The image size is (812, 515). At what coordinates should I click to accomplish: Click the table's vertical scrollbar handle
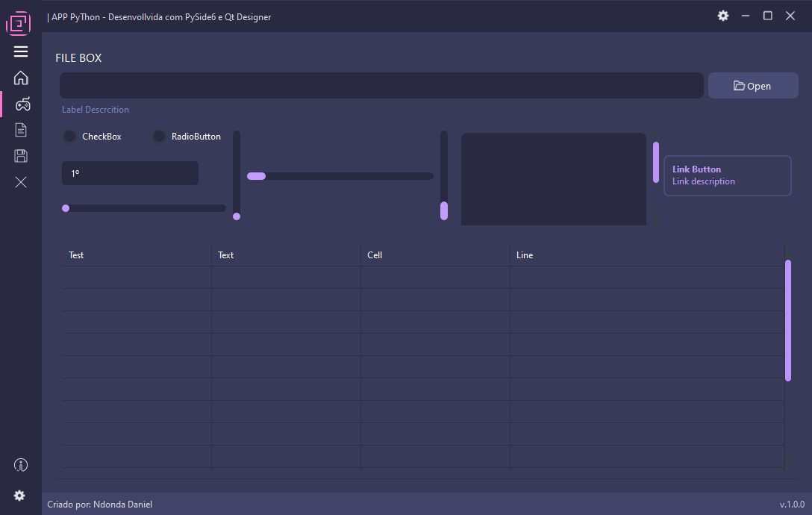(x=788, y=321)
